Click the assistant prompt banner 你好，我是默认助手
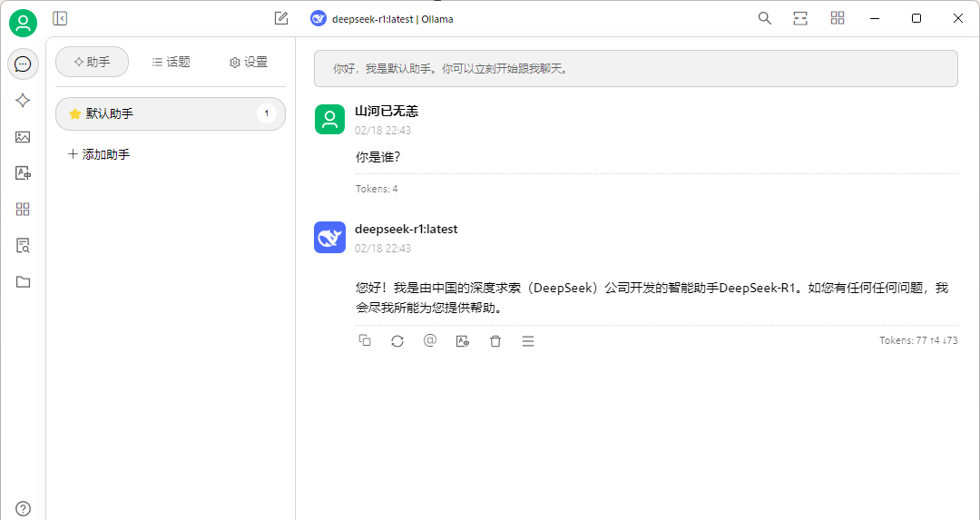Screen dimensions: 980x520 [x=635, y=69]
